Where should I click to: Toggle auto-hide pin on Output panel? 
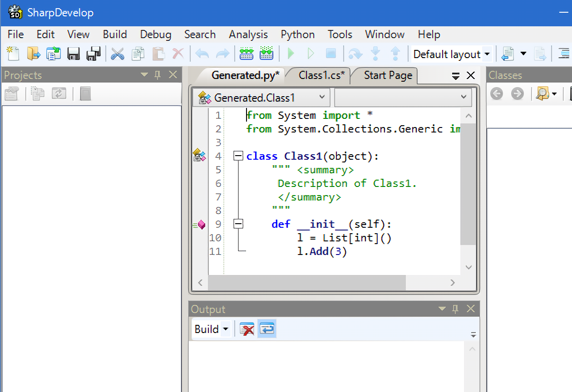pos(456,309)
